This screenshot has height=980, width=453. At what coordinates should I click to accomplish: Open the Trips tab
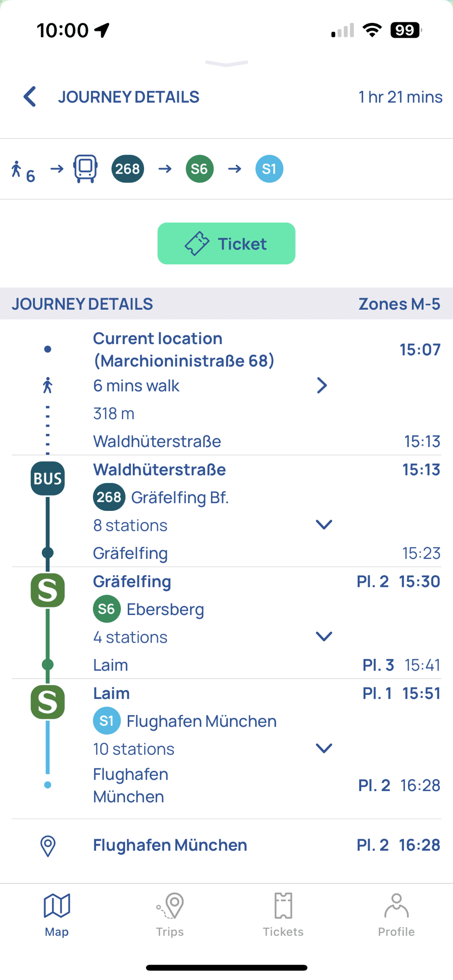170,915
